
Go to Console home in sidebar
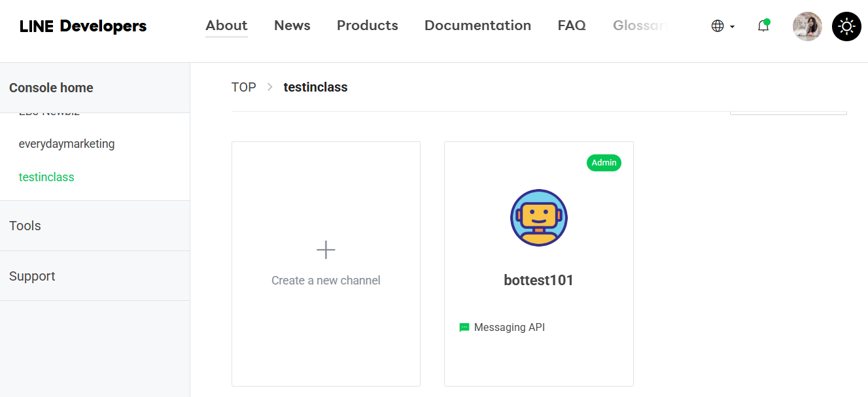[x=51, y=88]
